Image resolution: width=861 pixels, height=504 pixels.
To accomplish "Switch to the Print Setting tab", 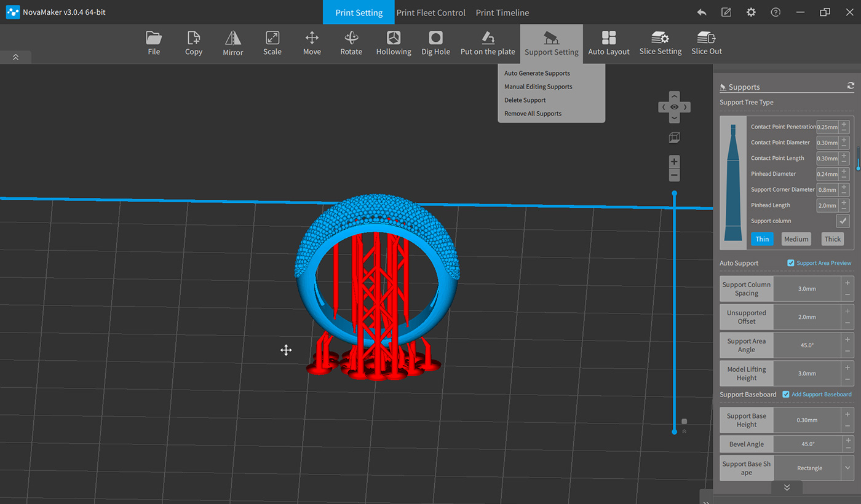I will point(359,12).
